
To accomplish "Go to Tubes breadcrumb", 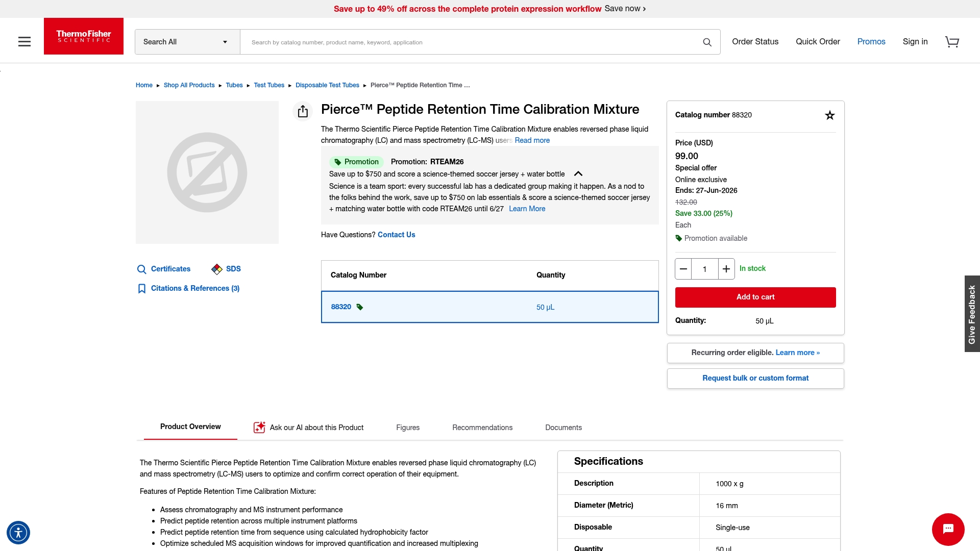I will click(x=234, y=85).
